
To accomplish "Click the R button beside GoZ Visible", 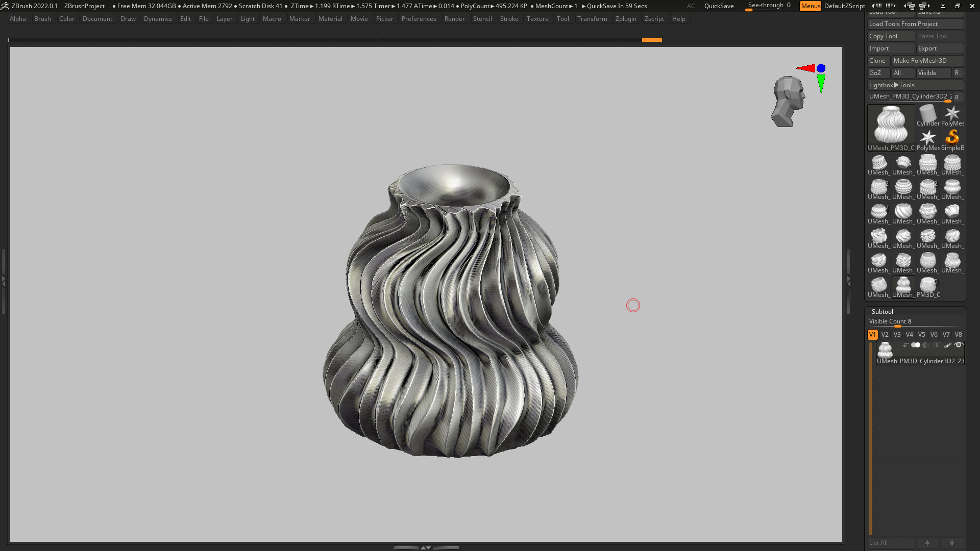I will coord(957,73).
